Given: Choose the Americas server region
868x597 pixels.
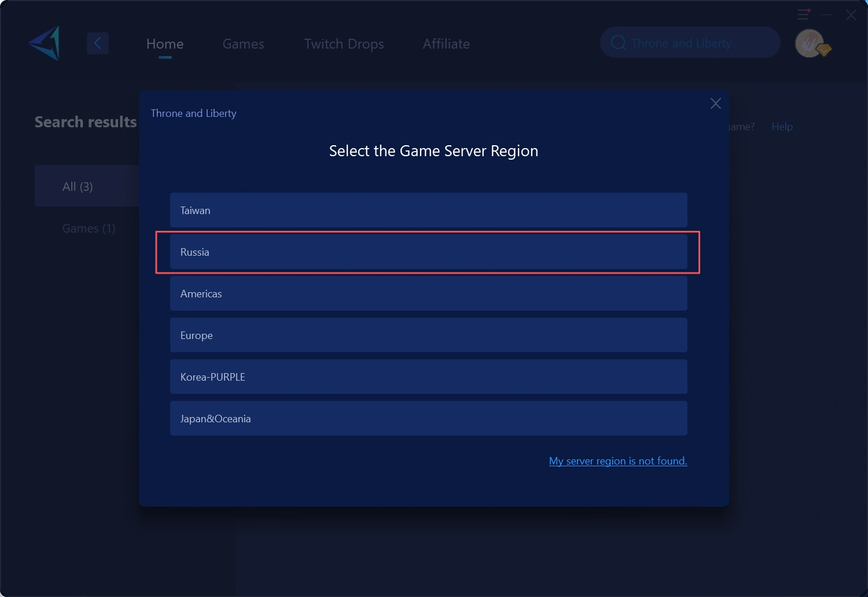Looking at the screenshot, I should coord(429,293).
